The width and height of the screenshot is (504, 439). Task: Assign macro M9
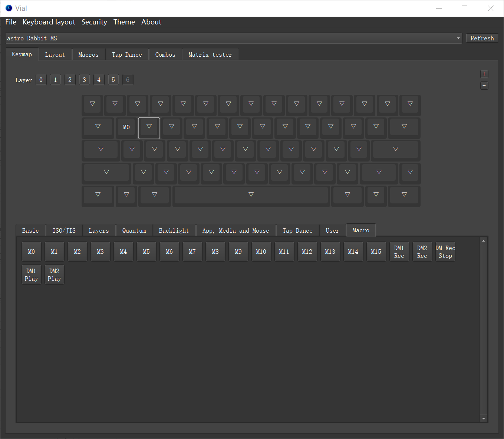pos(238,252)
